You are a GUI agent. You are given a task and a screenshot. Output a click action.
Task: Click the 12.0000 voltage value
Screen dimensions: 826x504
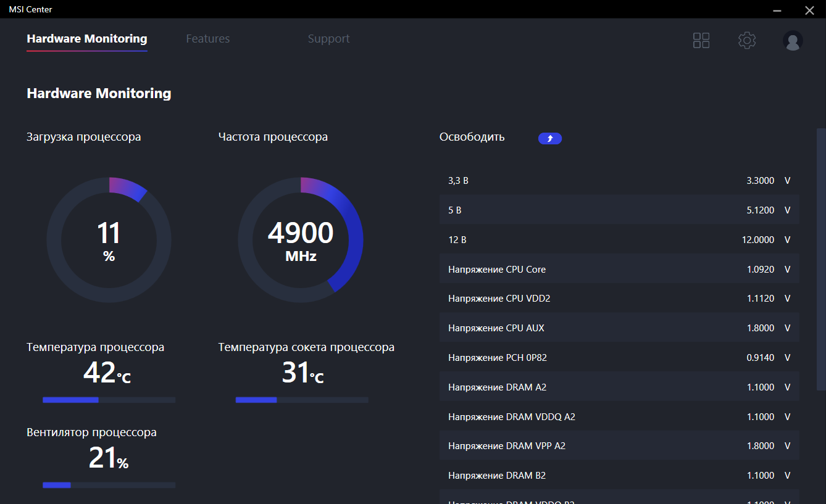point(758,240)
